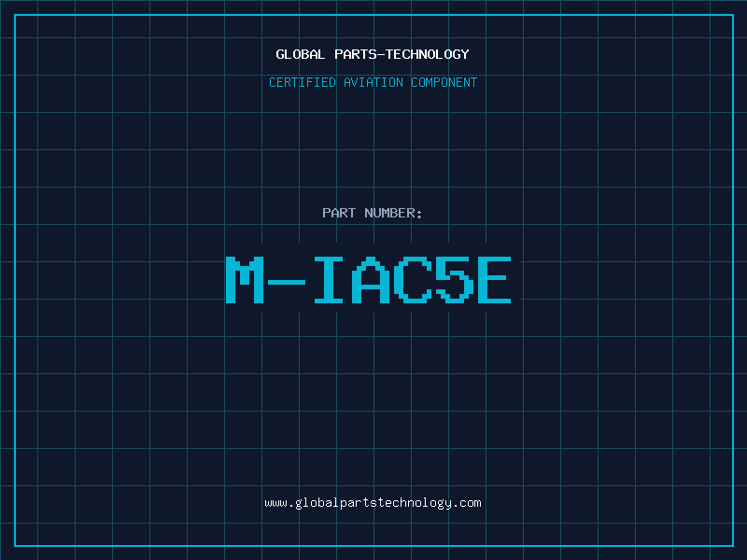
Task: Click the GLOBAL PARTS-TECHNOLOGY heading
Action: pyautogui.click(x=373, y=54)
